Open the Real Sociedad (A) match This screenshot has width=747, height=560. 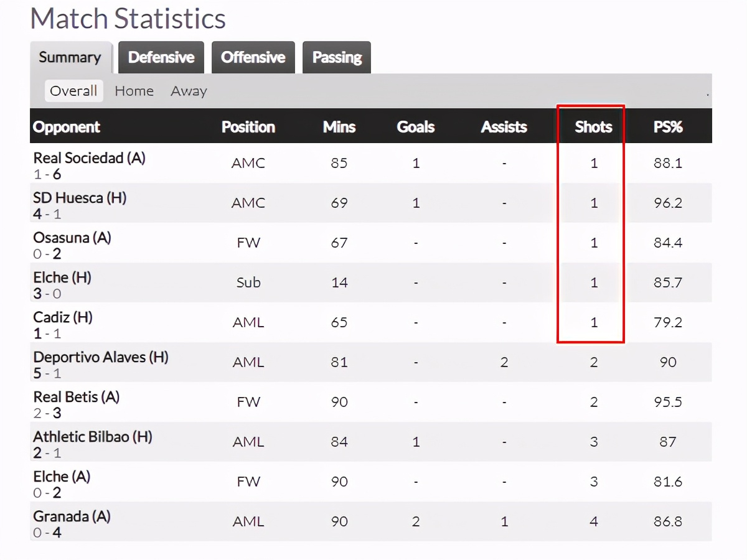[x=89, y=158]
